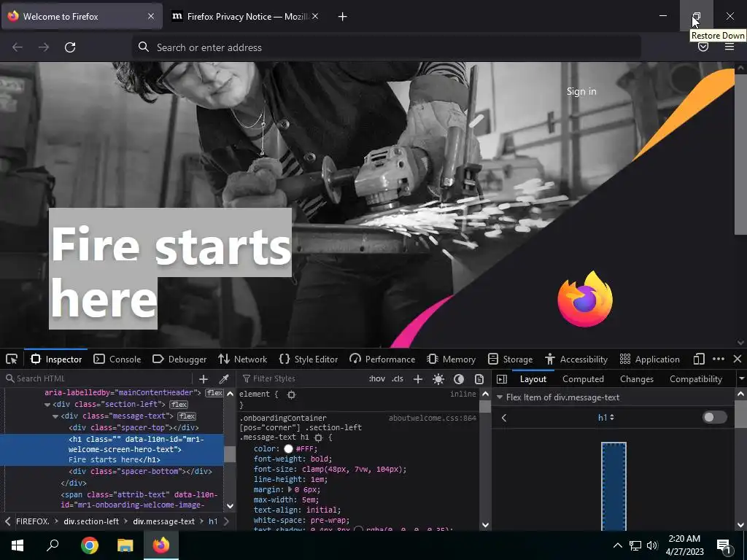This screenshot has height=560, width=747.
Task: Select the Changes sidebar tab
Action: point(637,379)
